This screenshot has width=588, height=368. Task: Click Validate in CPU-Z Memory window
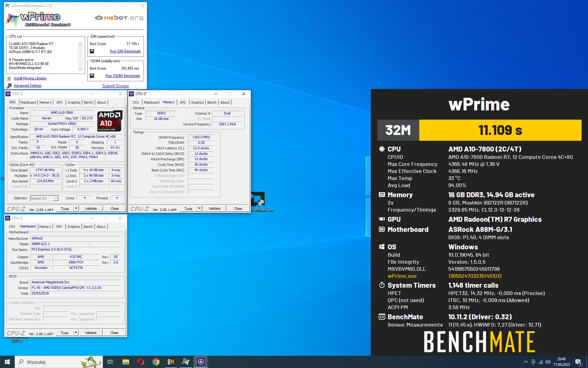[214, 209]
